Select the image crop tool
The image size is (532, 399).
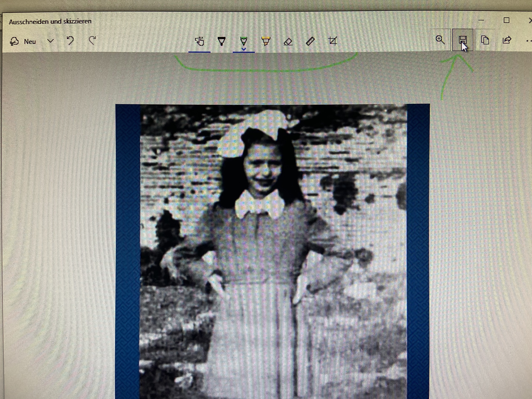point(333,41)
